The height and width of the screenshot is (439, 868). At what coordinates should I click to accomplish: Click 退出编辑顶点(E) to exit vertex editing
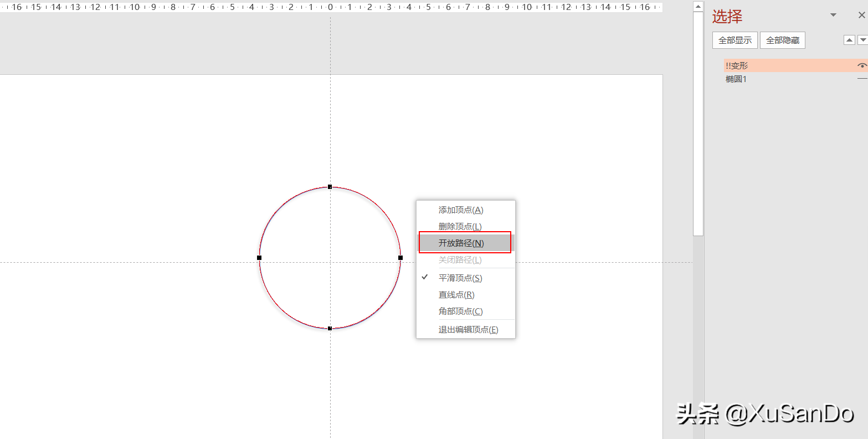465,329
